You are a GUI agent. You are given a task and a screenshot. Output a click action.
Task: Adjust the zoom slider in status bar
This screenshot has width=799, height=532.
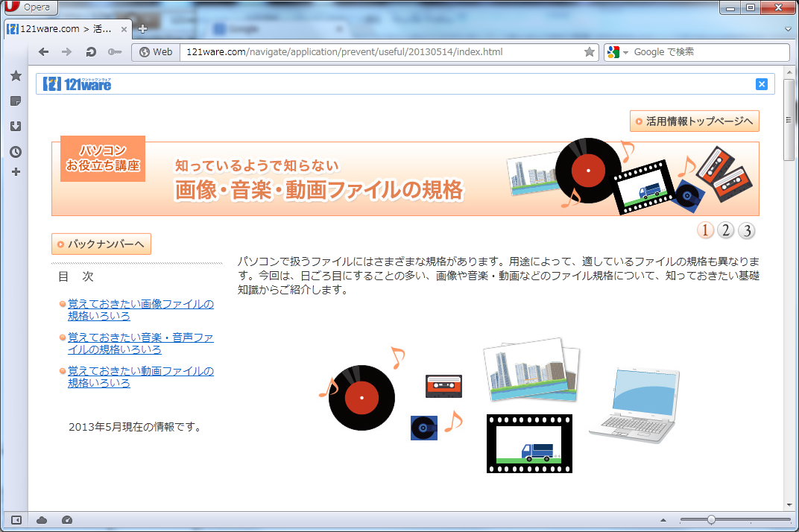(711, 519)
